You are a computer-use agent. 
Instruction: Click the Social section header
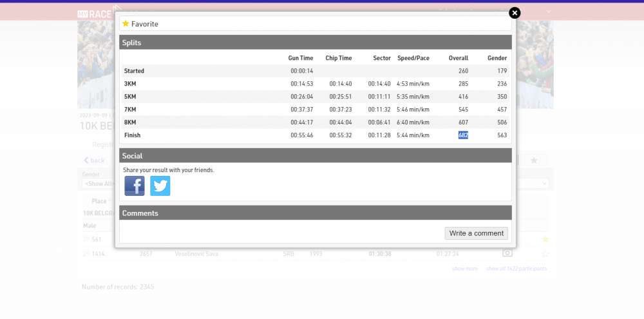pyautogui.click(x=316, y=155)
